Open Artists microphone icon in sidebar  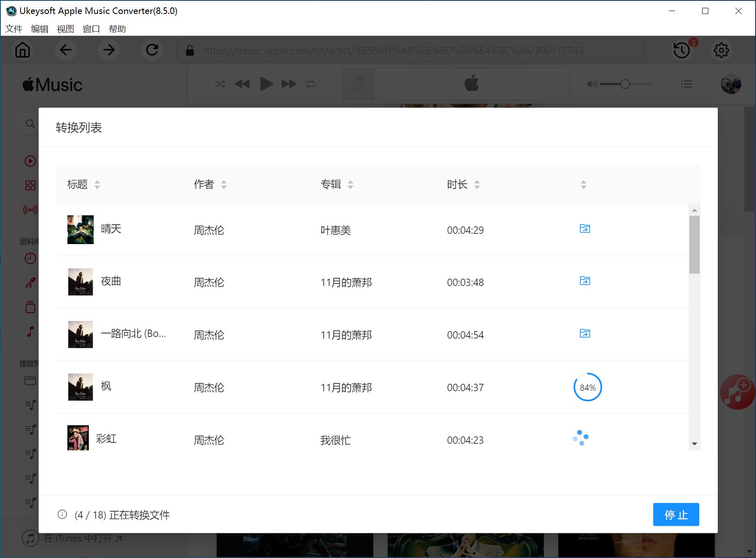pyautogui.click(x=30, y=283)
